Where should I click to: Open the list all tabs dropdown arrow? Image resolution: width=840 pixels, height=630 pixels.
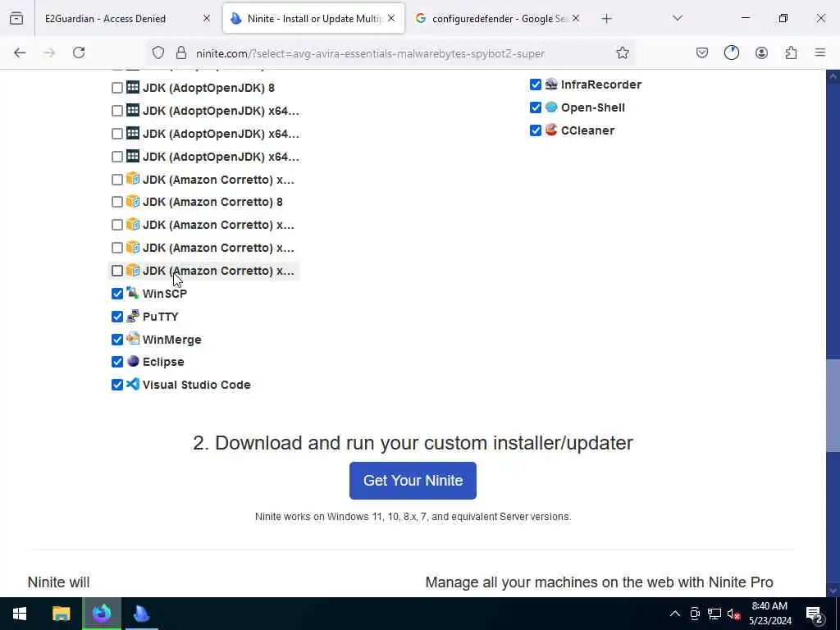[x=677, y=18]
